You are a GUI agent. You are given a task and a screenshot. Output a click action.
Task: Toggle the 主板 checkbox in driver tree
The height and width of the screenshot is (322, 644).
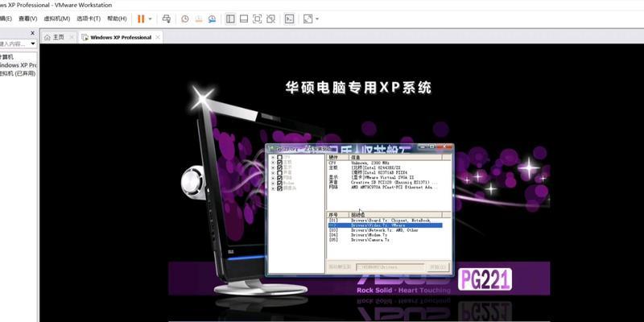tap(279, 163)
